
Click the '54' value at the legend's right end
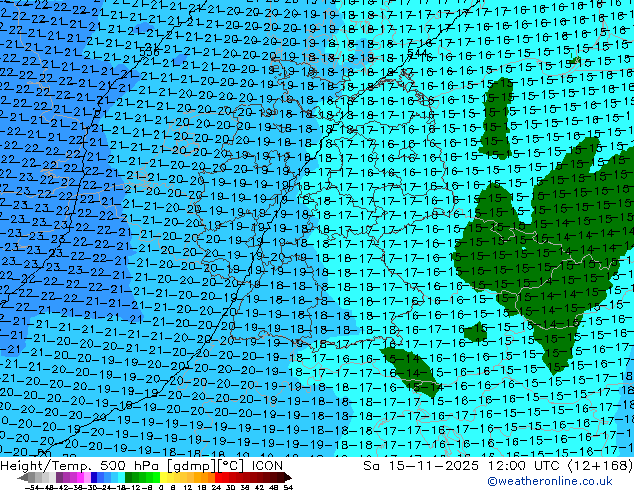tap(288, 487)
